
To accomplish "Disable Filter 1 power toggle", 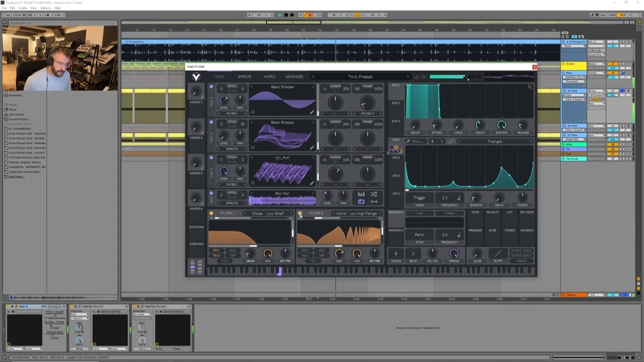I will click(211, 213).
